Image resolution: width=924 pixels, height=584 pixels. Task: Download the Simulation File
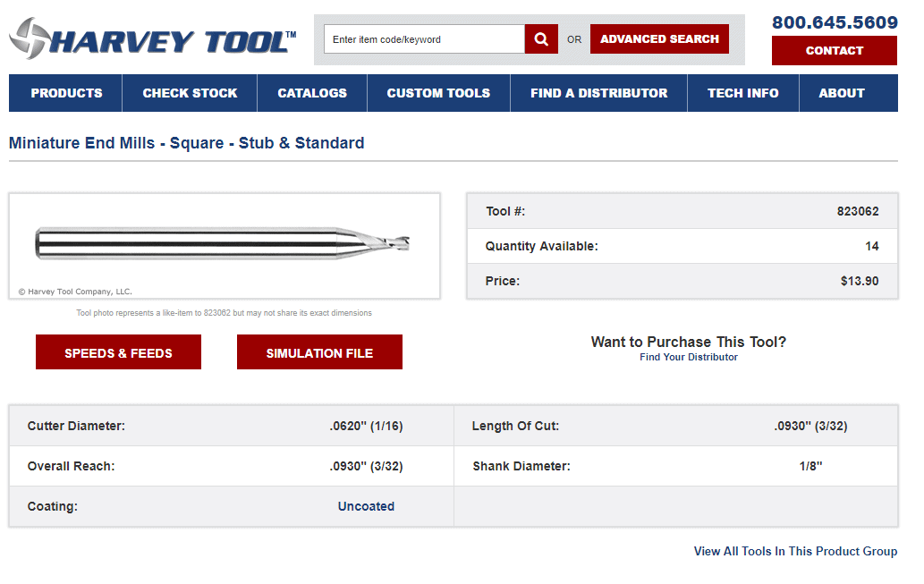[319, 352]
